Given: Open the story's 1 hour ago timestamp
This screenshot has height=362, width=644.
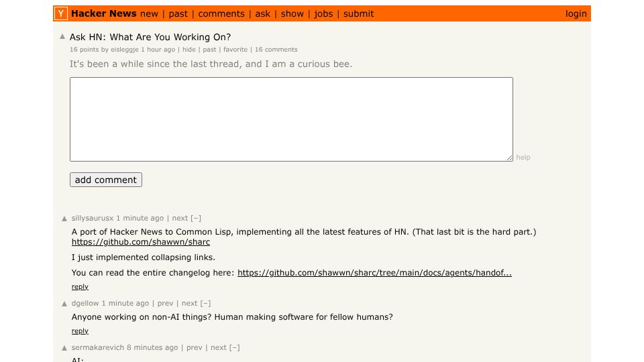Looking at the screenshot, I should [158, 49].
